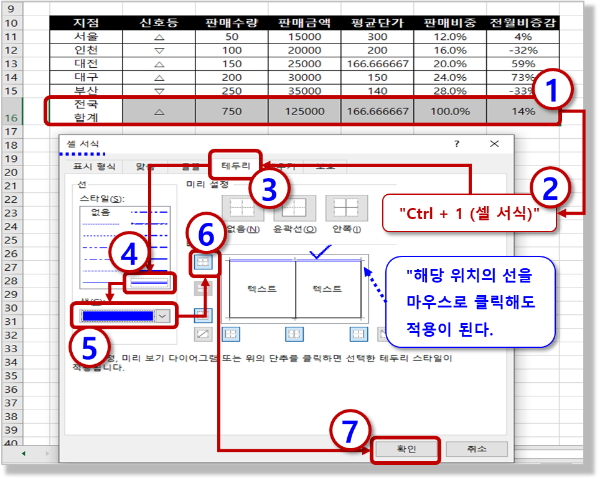Image resolution: width=600 pixels, height=479 pixels.
Task: Select the 대전 cell
Action: (x=86, y=64)
